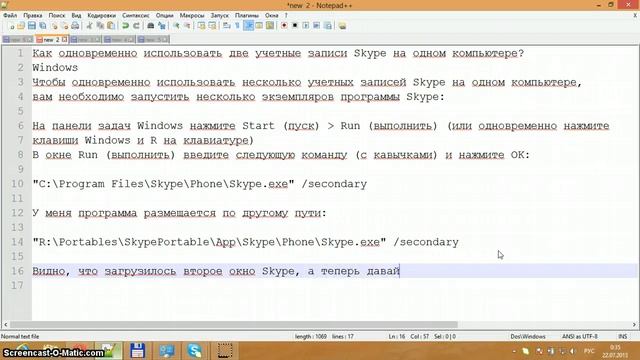Click the Save recorded macro icon
640x360 pixels.
[x=328, y=26]
